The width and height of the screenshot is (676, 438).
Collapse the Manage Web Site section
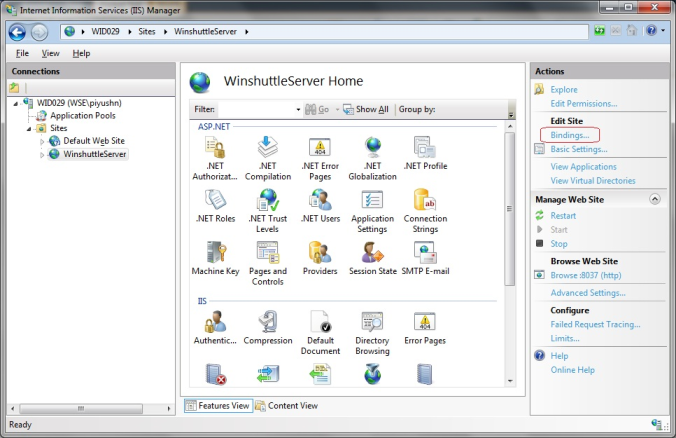pos(654,199)
